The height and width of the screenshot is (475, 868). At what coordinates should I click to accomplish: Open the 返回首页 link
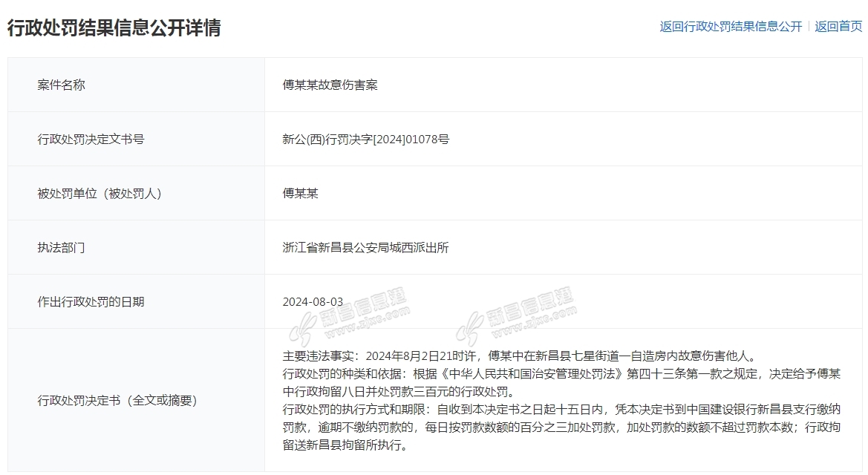[838, 26]
